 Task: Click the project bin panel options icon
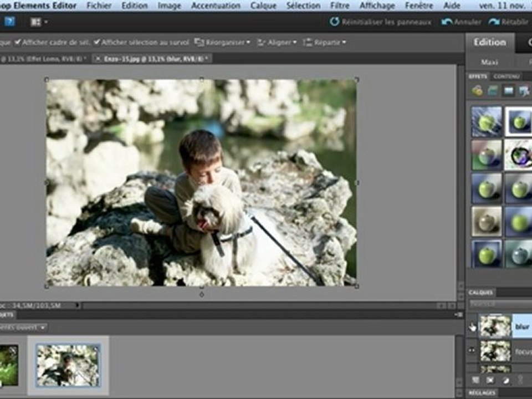click(458, 315)
